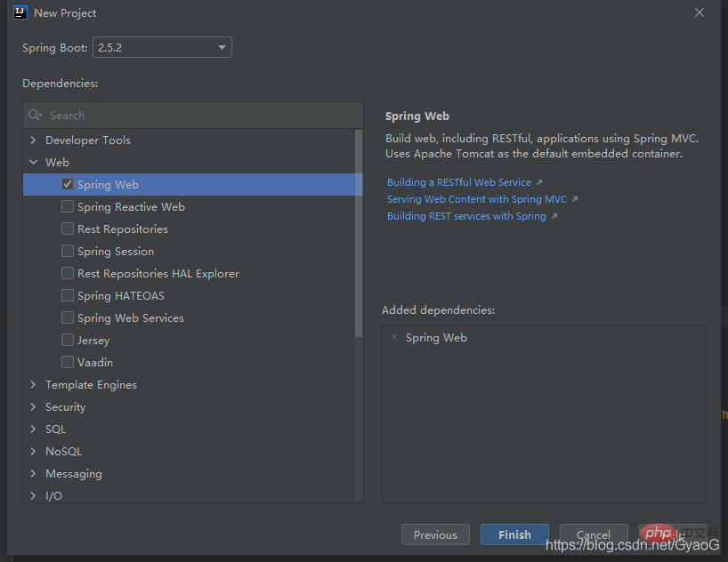
Task: Check the Spring Web Services checkbox
Action: click(x=68, y=317)
